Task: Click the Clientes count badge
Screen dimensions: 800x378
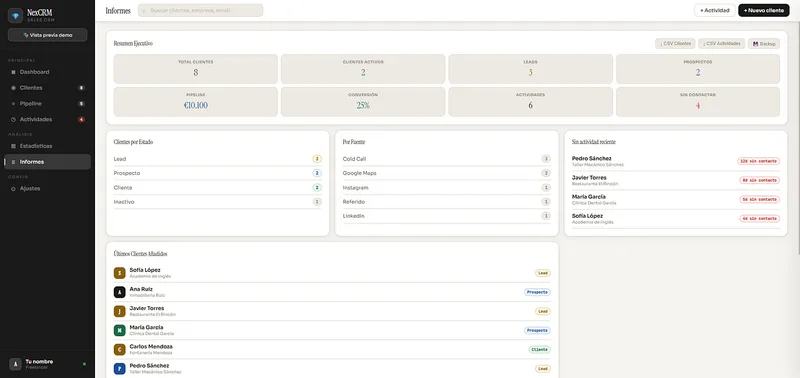Action: point(81,88)
